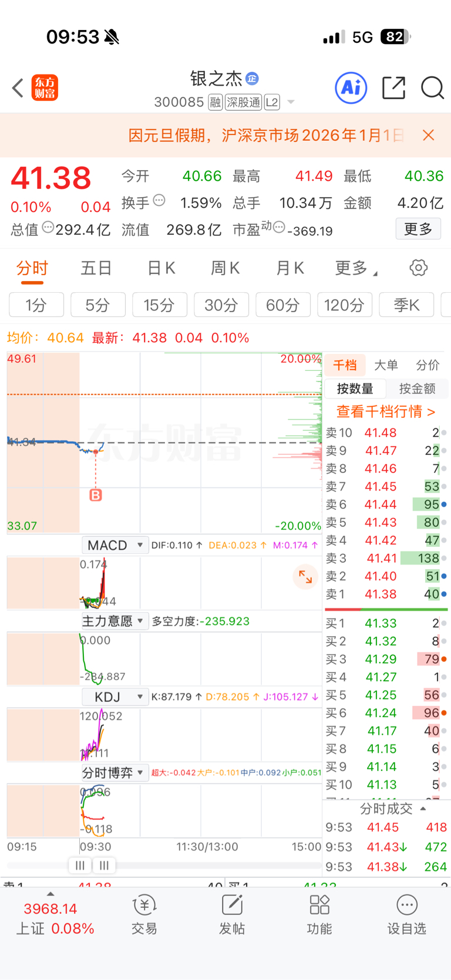The width and height of the screenshot is (451, 980).
Task: Select 120分 period button
Action: (345, 305)
